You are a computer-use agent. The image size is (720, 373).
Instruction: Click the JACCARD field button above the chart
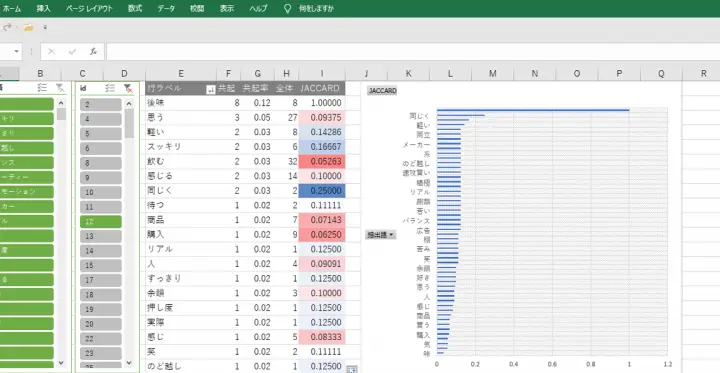(382, 91)
